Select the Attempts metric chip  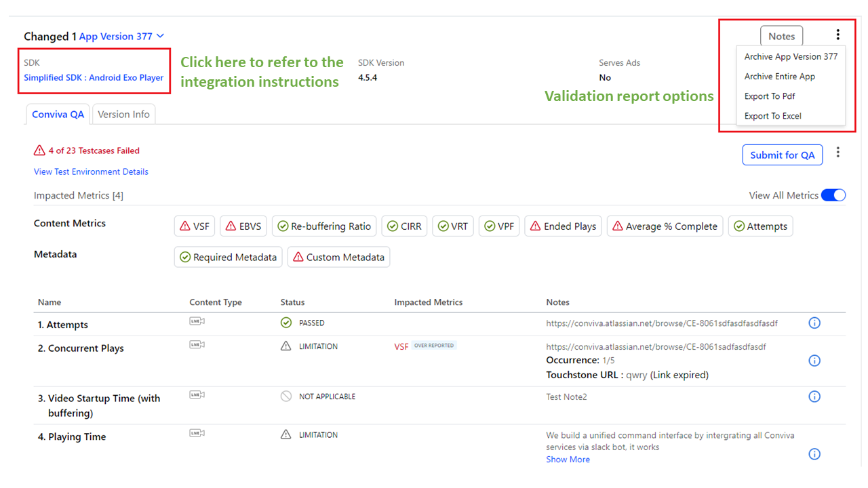coord(760,226)
